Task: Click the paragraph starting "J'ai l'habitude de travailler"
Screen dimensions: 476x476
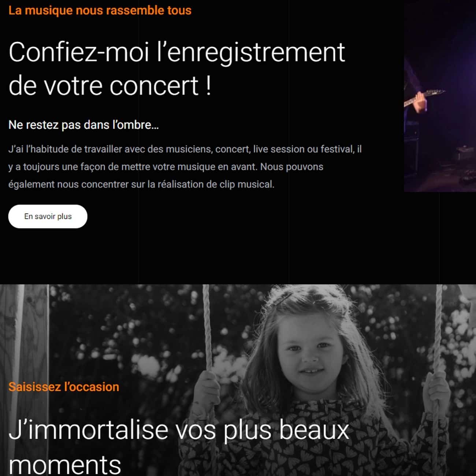Action: [x=185, y=167]
